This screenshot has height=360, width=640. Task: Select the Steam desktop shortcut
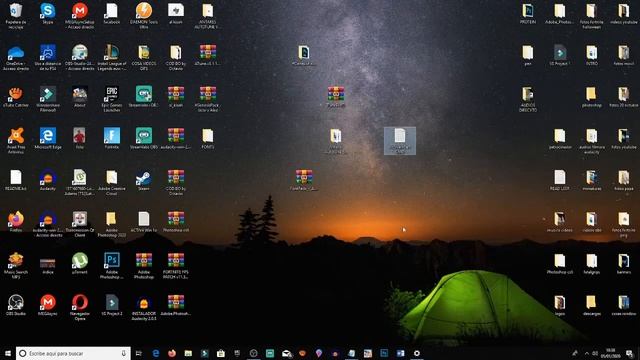coord(144,180)
